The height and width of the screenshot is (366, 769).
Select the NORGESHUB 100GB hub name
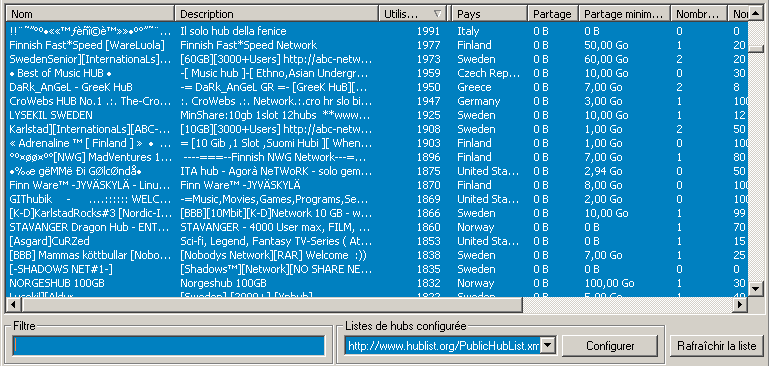pyautogui.click(x=57, y=283)
